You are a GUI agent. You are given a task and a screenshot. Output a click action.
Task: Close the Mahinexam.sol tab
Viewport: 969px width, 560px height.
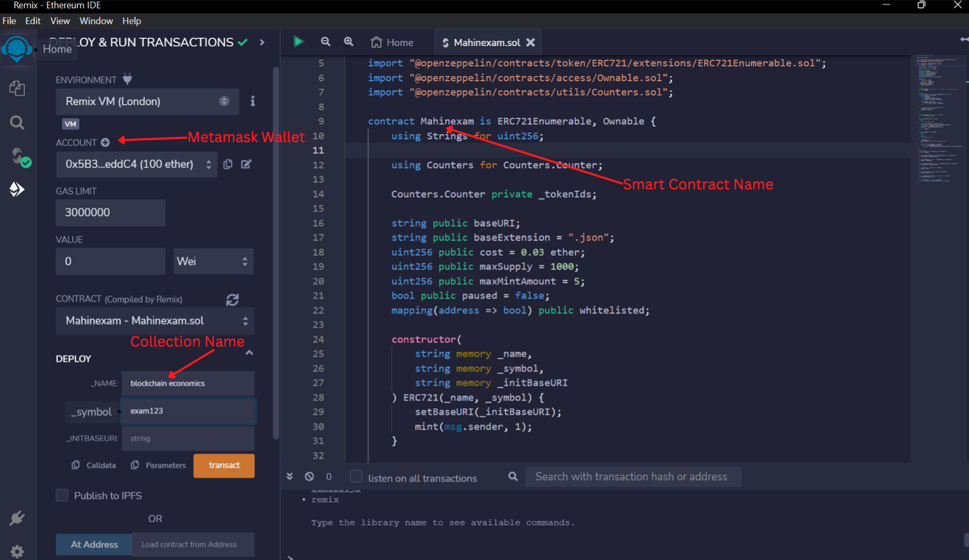531,42
